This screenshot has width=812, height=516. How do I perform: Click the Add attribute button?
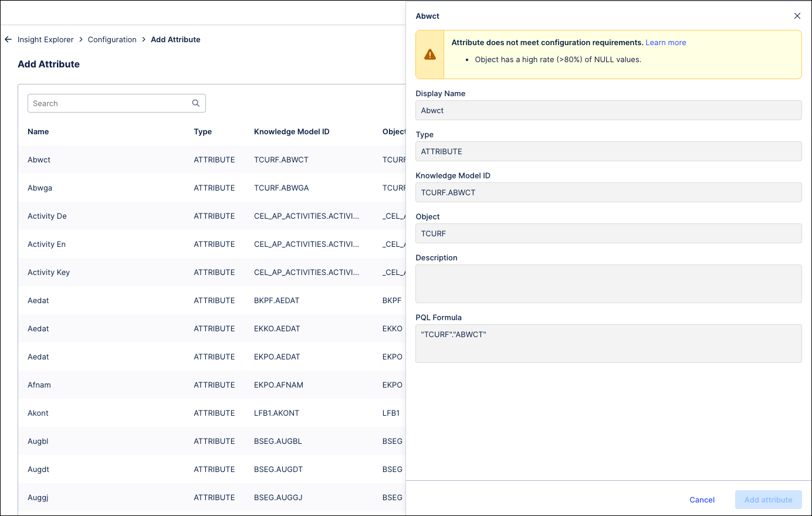point(769,500)
